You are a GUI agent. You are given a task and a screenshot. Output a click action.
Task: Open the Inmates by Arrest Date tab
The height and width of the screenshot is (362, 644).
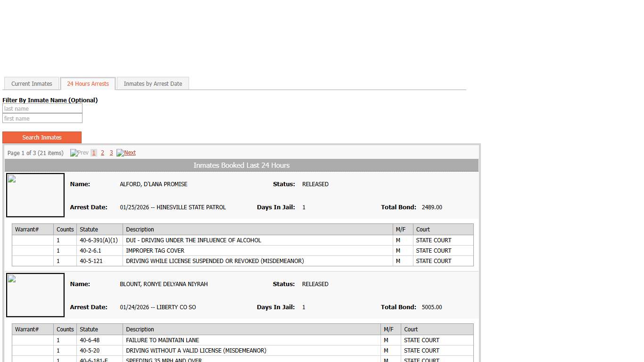pos(153,84)
